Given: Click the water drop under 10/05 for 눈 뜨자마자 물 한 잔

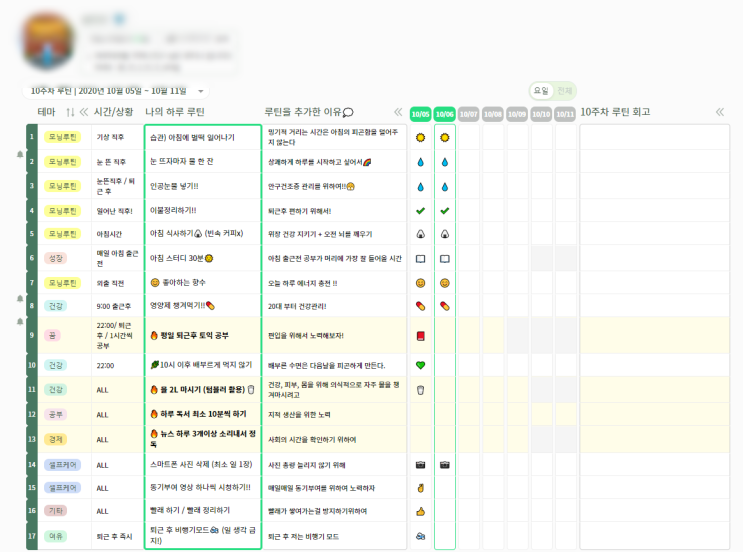Looking at the screenshot, I should point(420,162).
